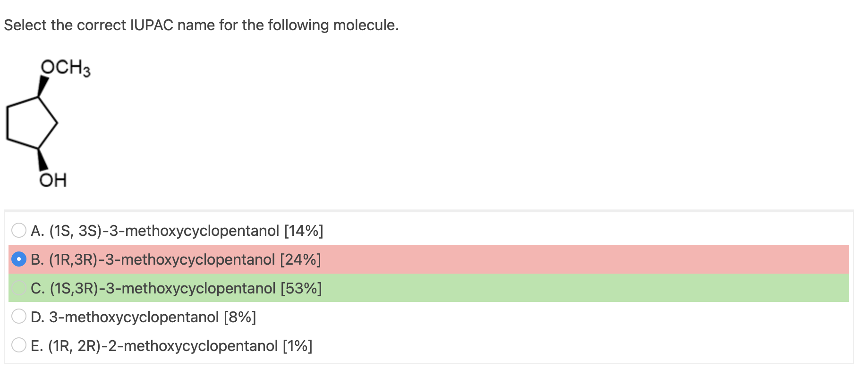Image resolution: width=868 pixels, height=368 pixels.
Task: Click the 24% statistic next to option B
Action: [301, 259]
